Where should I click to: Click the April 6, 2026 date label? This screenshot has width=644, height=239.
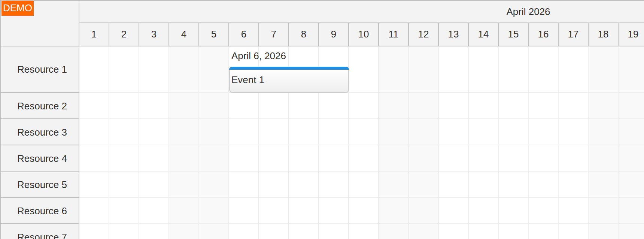tap(258, 55)
